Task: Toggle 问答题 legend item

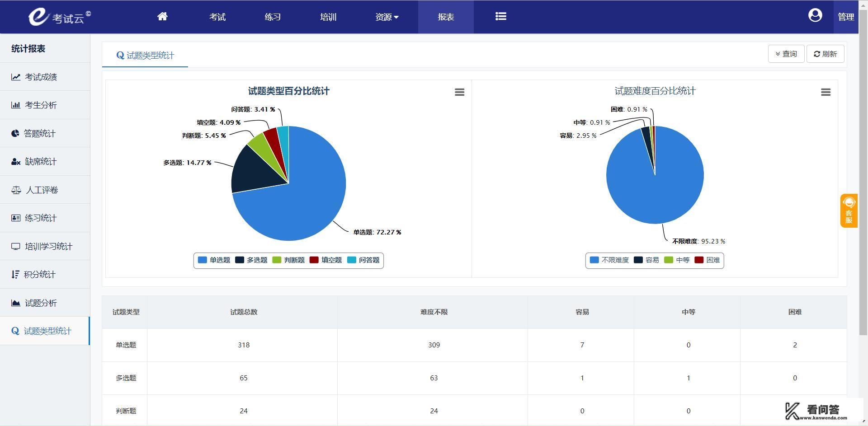Action: pos(363,260)
